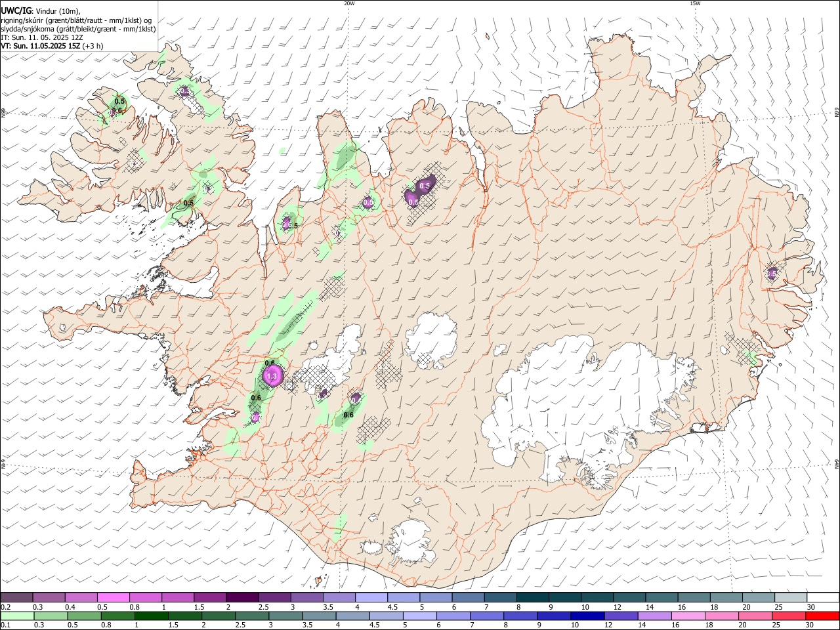Click the large magenta snowfall blob marked 1.3
840x630 pixels.
tap(272, 376)
